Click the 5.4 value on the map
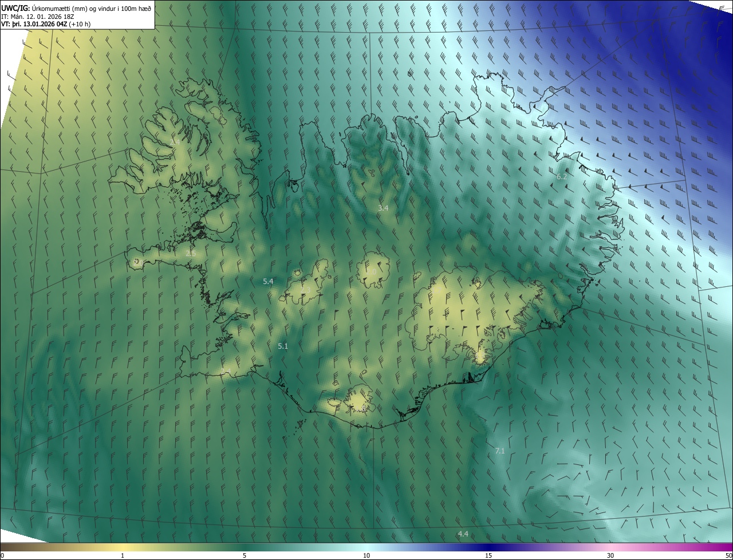The image size is (733, 560). 268,281
